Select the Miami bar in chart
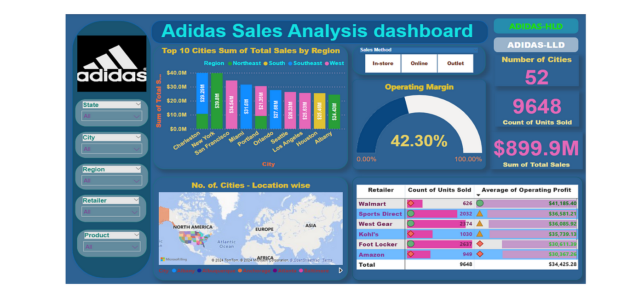The height and width of the screenshot is (286, 644). click(x=246, y=107)
